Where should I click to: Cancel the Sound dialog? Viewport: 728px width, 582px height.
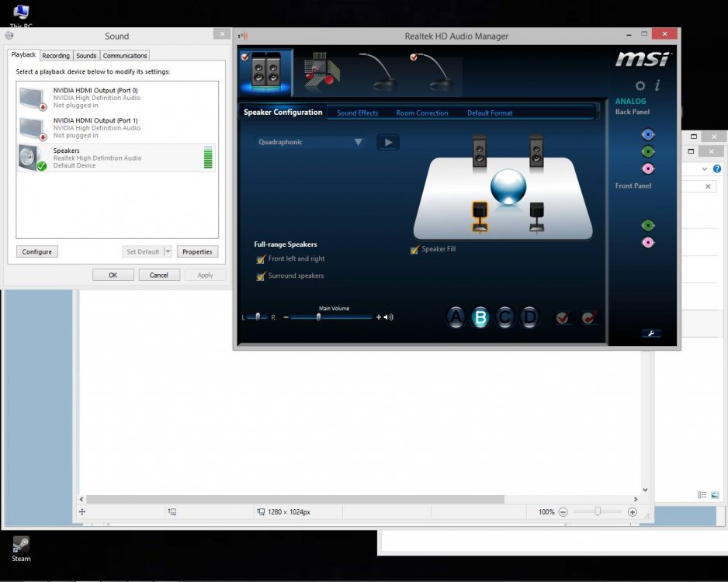[159, 275]
